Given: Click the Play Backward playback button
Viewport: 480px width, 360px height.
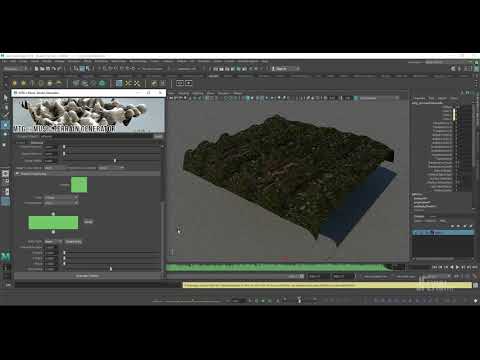Looking at the screenshot, I should (452, 267).
